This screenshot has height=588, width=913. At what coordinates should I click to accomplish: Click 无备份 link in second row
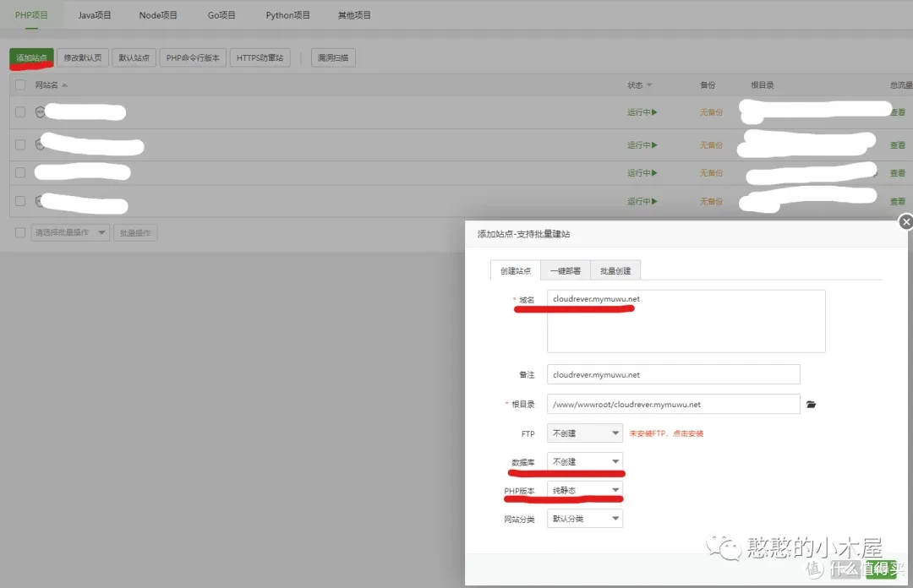(x=711, y=145)
